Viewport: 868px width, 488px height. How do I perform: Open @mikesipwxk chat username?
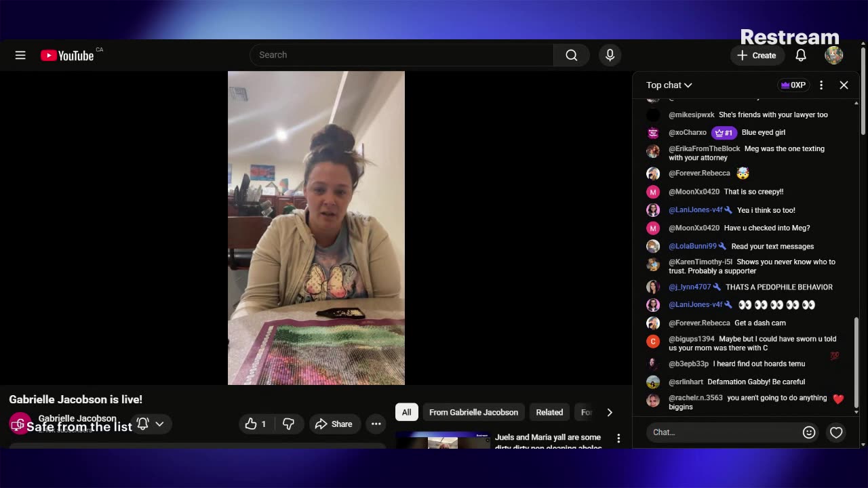pos(691,115)
